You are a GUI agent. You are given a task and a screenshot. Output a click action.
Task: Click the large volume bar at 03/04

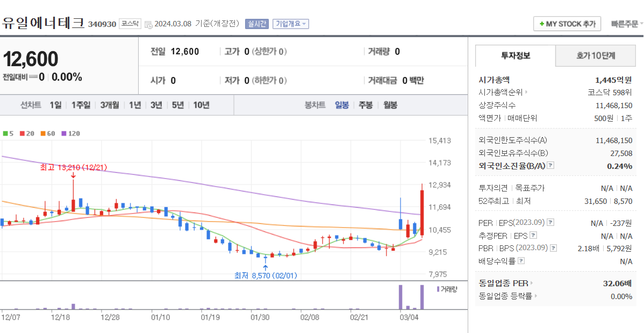tap(401, 297)
